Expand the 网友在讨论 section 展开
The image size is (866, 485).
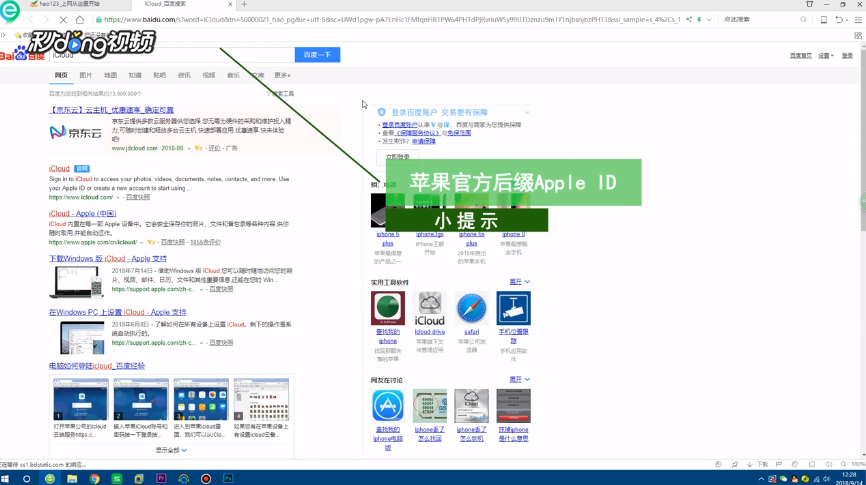[520, 379]
